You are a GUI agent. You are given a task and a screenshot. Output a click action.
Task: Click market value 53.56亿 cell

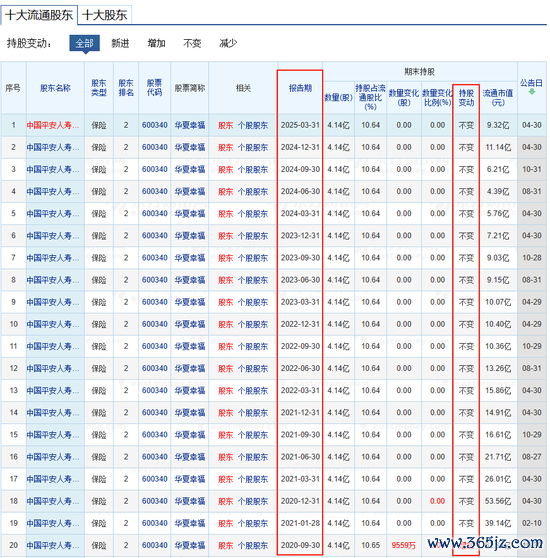pos(498,501)
